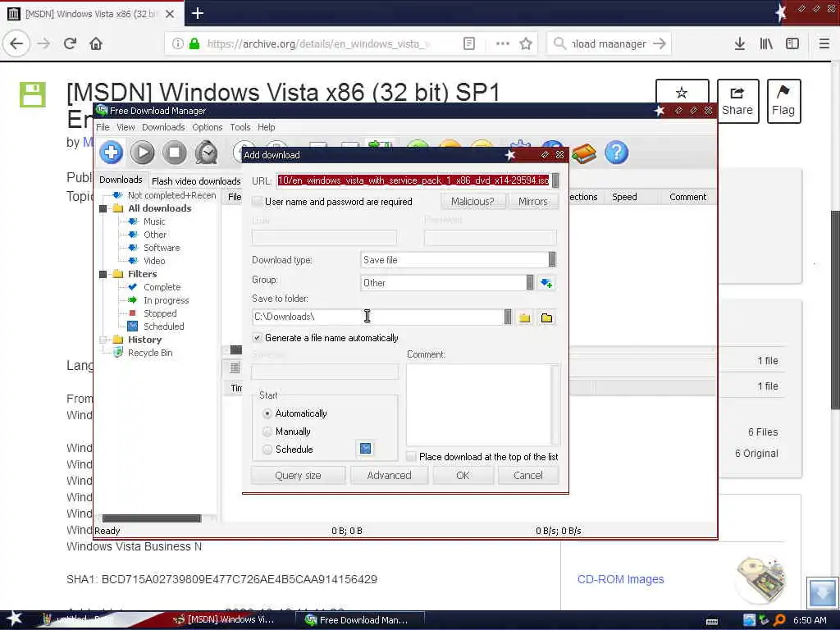This screenshot has height=630, width=840.
Task: Click the create new group icon
Action: pyautogui.click(x=546, y=283)
